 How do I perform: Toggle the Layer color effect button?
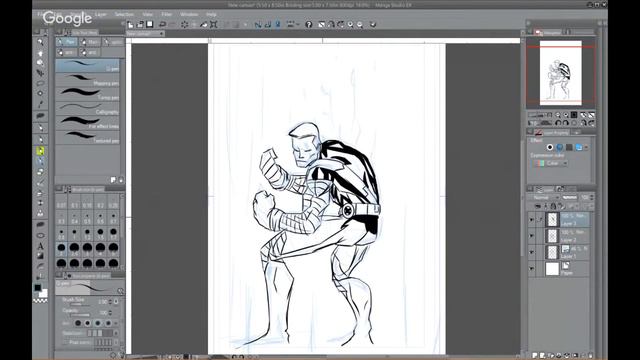[x=579, y=147]
